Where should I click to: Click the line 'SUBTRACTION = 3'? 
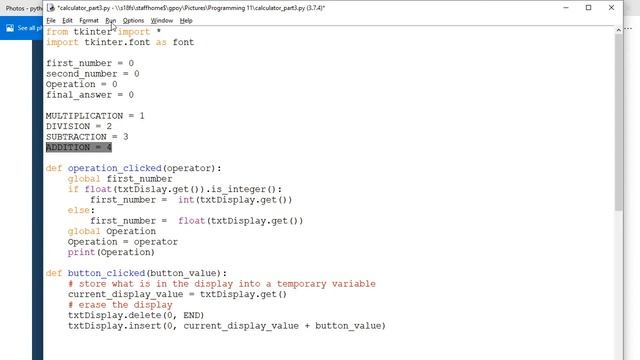pos(87,137)
